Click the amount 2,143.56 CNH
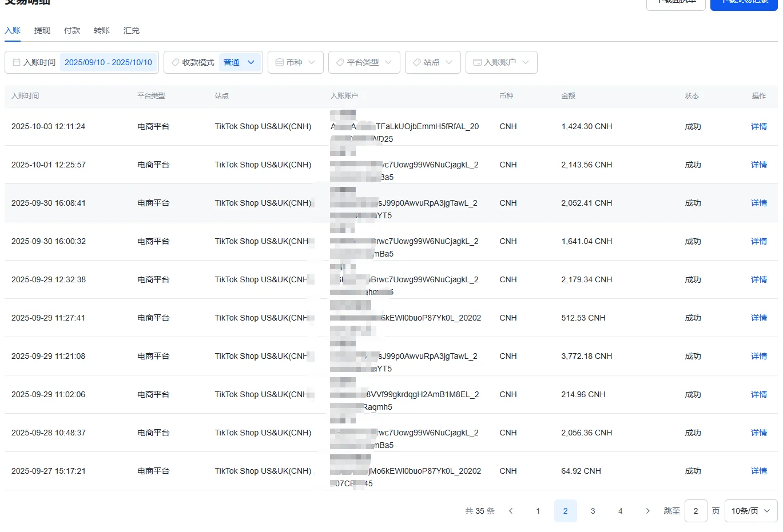 tap(587, 165)
